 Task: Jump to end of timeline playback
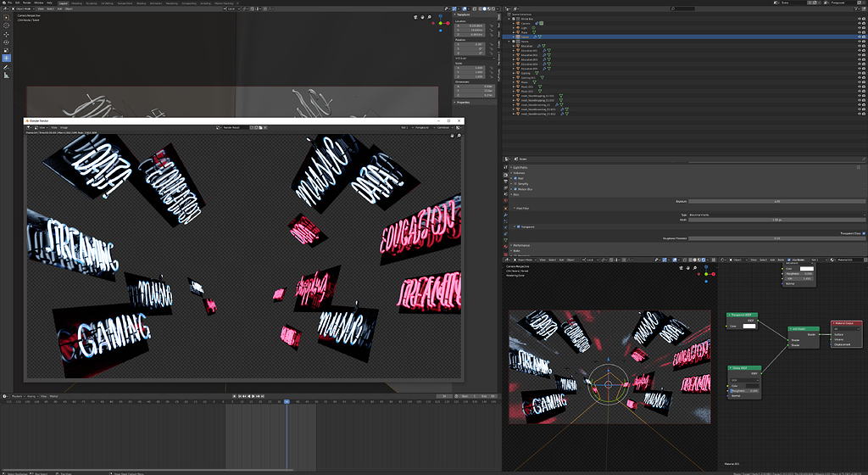coord(263,396)
